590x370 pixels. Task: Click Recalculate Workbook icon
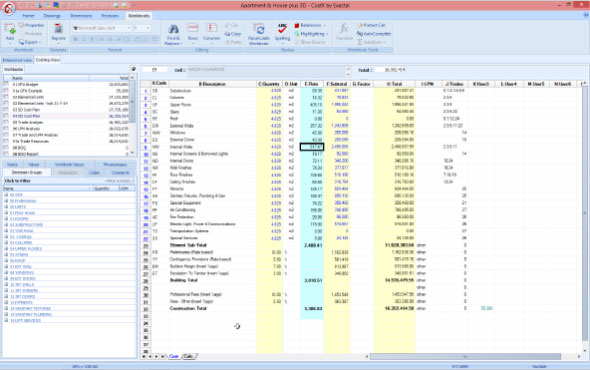(x=259, y=29)
